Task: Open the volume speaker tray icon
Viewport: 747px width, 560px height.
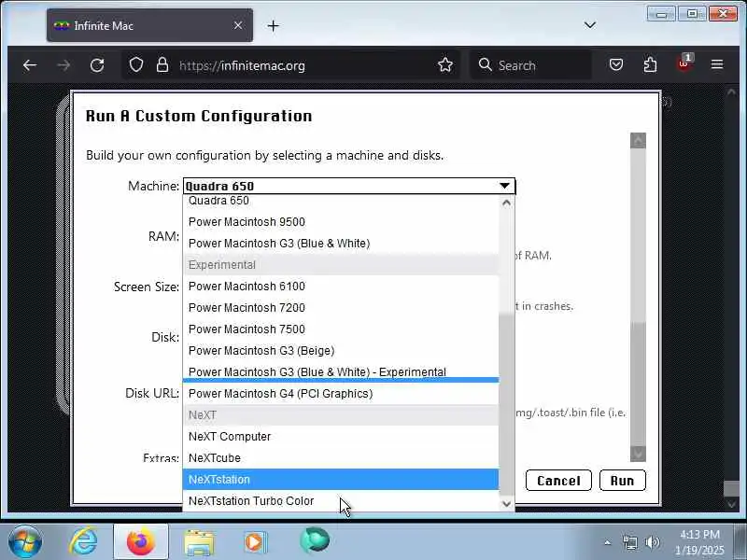Action: (x=652, y=542)
